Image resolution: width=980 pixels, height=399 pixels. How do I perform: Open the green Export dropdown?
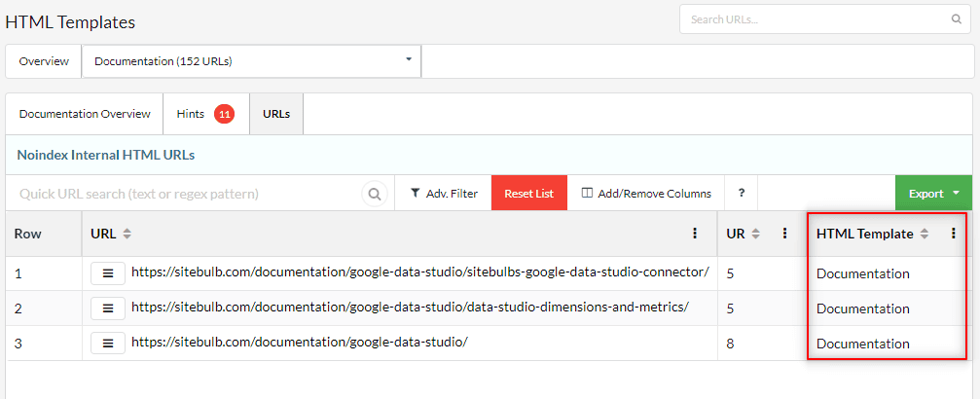coord(933,194)
